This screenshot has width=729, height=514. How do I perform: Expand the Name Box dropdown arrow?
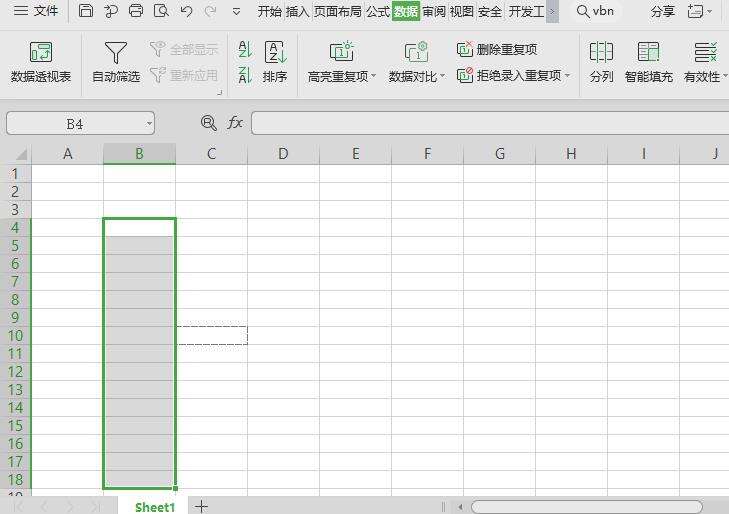point(149,124)
